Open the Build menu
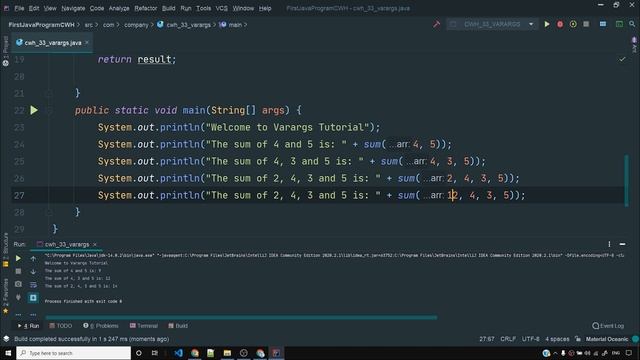The height and width of the screenshot is (360, 640). 169,8
